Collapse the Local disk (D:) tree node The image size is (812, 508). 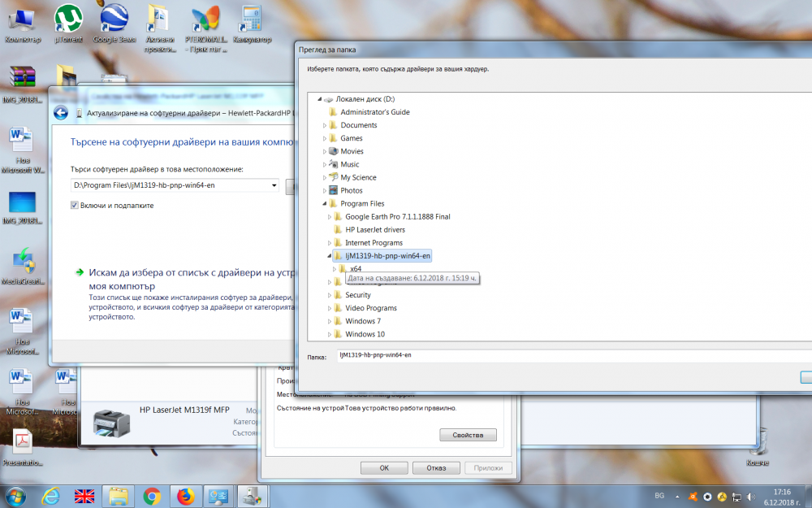pyautogui.click(x=319, y=99)
